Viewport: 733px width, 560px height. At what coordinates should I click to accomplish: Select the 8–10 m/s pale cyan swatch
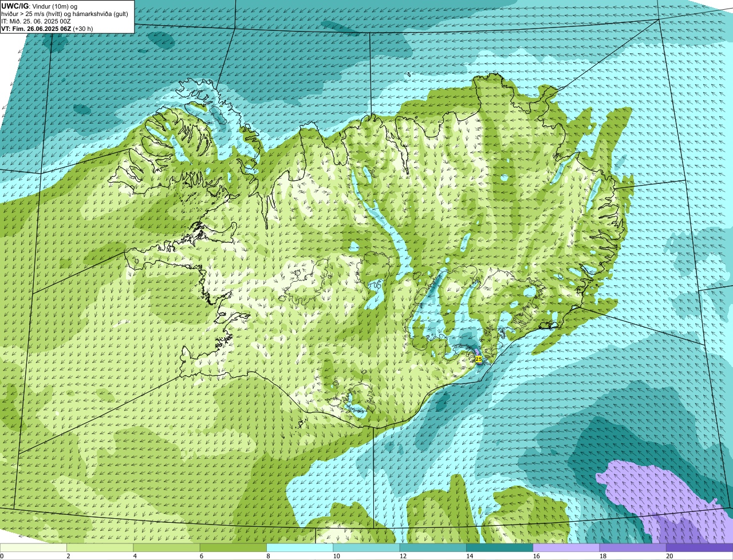tap(300, 547)
